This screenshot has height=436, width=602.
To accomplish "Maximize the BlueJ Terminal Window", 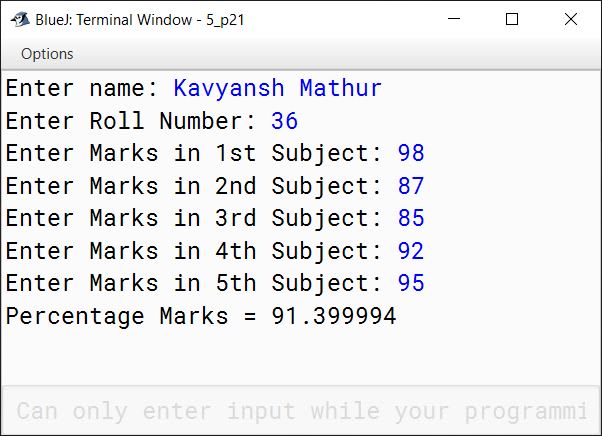I will (512, 19).
